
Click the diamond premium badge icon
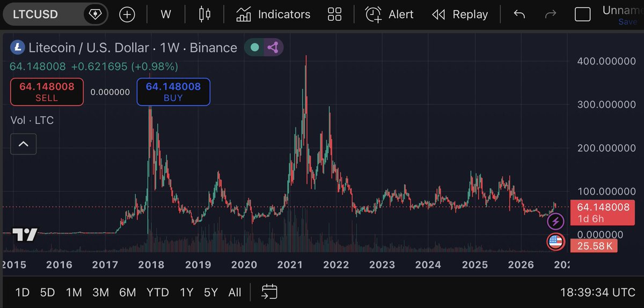click(95, 15)
